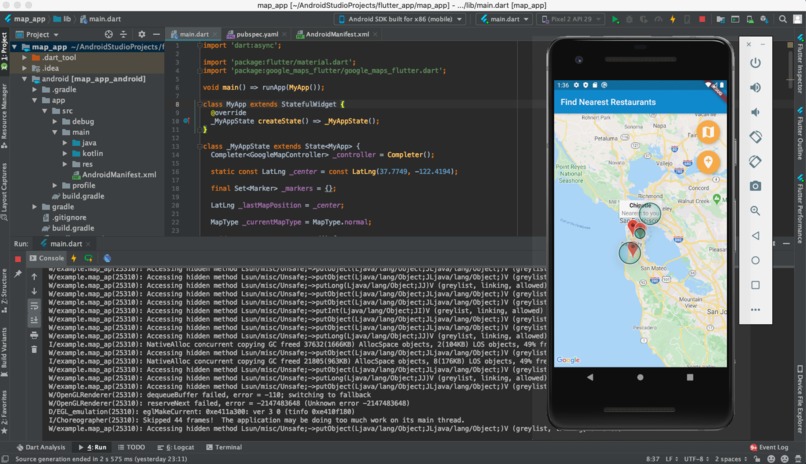
Task: Open TODO tool window
Action: (132, 448)
